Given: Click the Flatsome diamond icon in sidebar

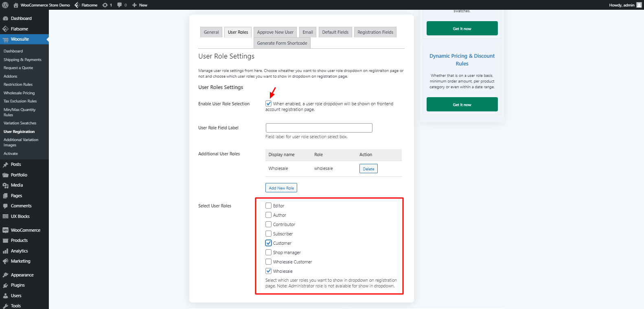Looking at the screenshot, I should click(x=5, y=29).
